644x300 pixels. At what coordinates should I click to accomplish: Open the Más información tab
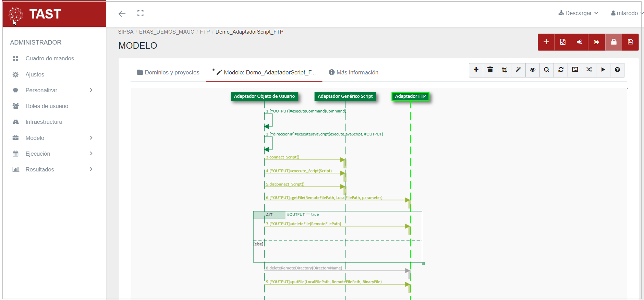tap(353, 72)
